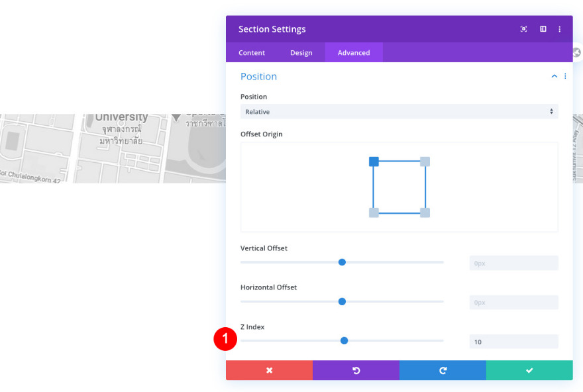The image size is (583, 392).
Task: Select bottom-left offset origin corner
Action: click(374, 213)
